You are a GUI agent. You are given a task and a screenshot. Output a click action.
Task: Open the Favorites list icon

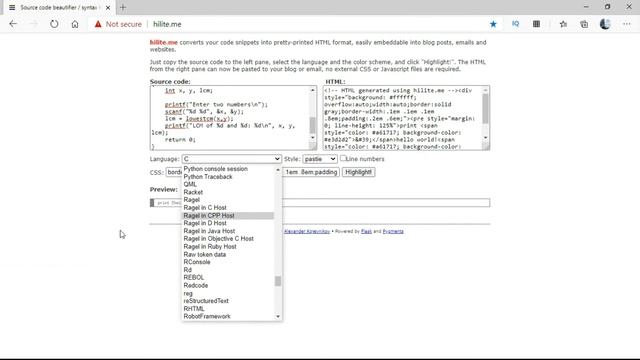tap(563, 24)
